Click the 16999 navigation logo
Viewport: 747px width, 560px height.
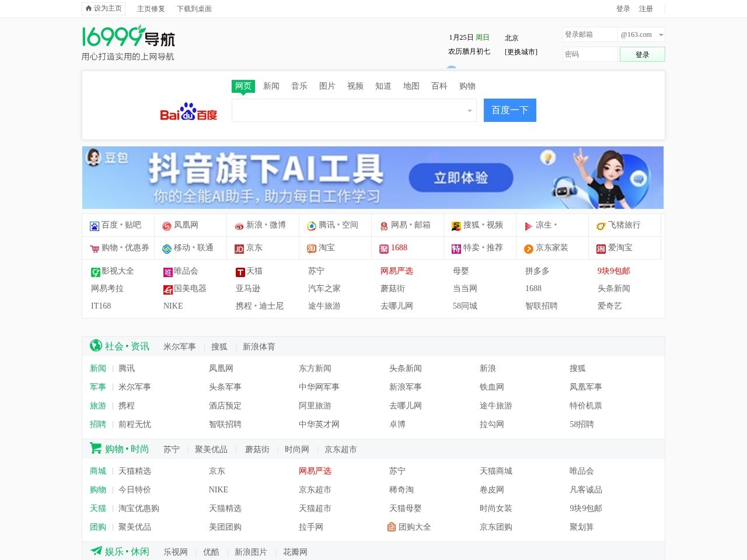tap(128, 37)
